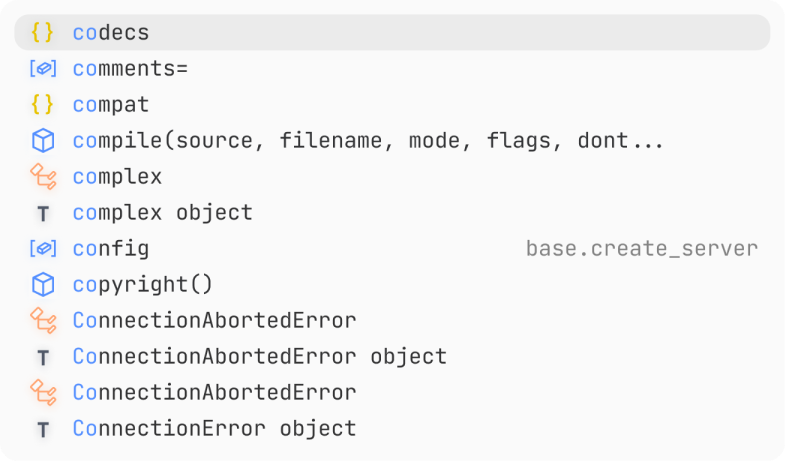The height and width of the screenshot is (461, 785).
Task: Click the orange class icon beside complex
Action: 43,177
